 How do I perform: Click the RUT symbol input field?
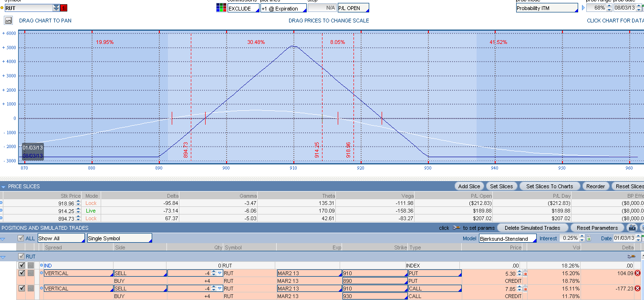click(28, 8)
